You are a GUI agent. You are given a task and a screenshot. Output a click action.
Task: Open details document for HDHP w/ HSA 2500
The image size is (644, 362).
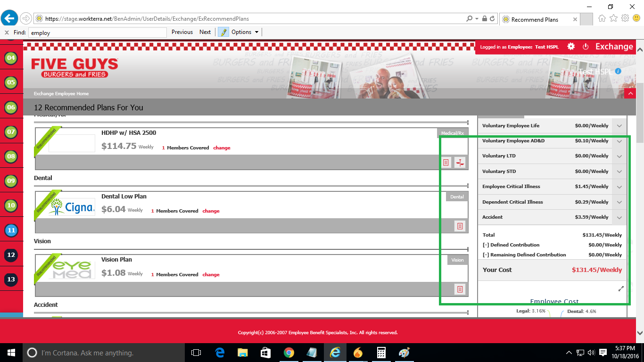click(446, 163)
